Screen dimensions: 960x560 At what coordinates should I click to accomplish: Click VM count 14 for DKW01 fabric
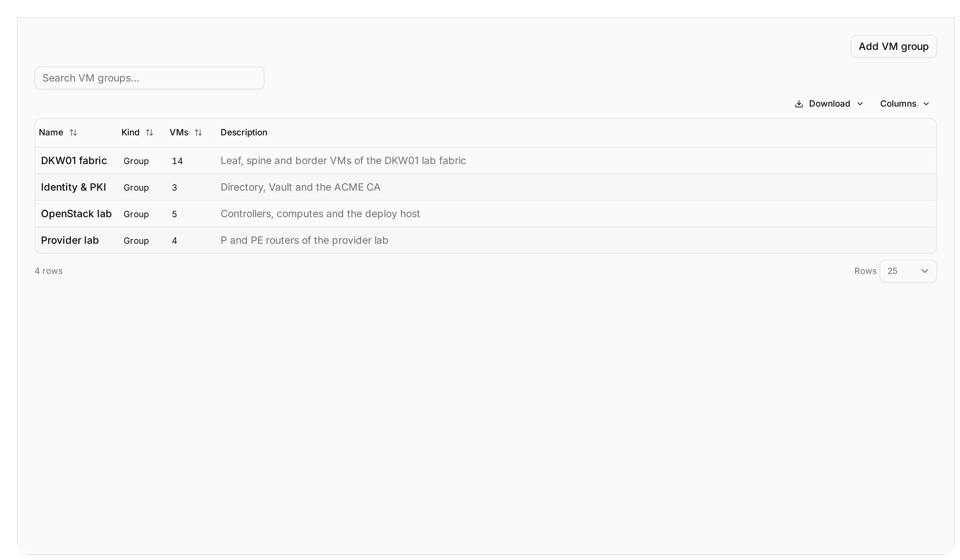click(177, 161)
